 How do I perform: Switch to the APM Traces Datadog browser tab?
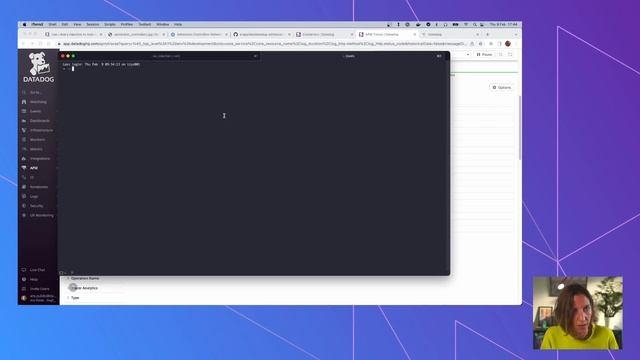386,35
